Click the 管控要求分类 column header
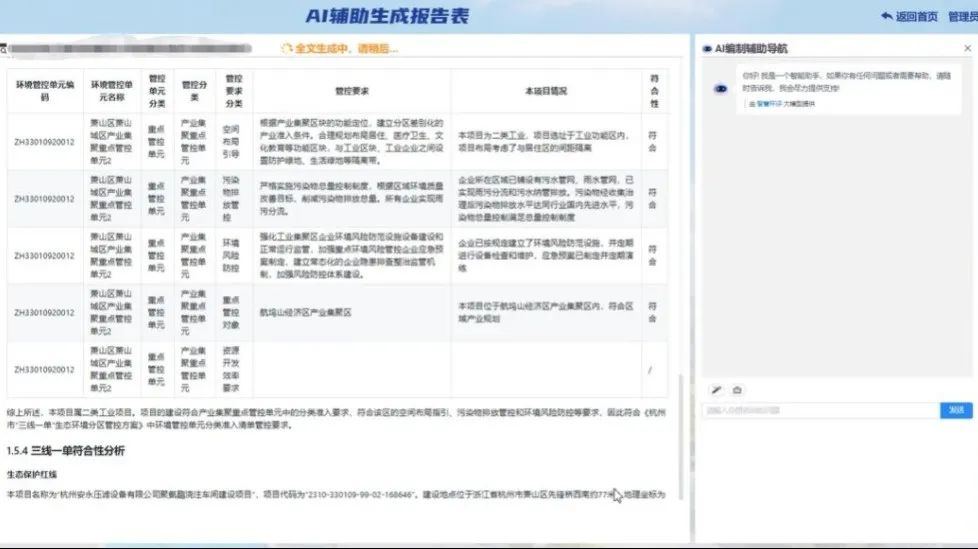978x549 pixels. [234, 91]
